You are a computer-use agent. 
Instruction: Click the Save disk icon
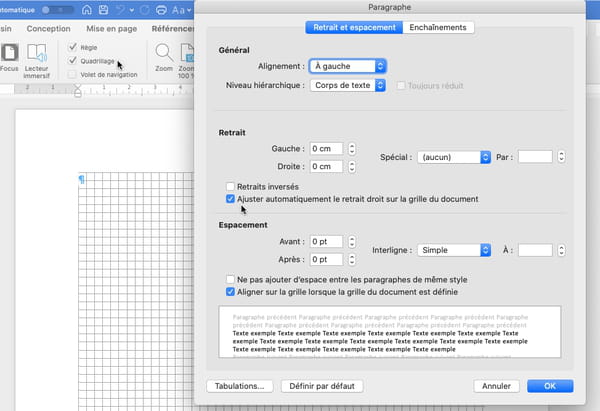coord(101,9)
